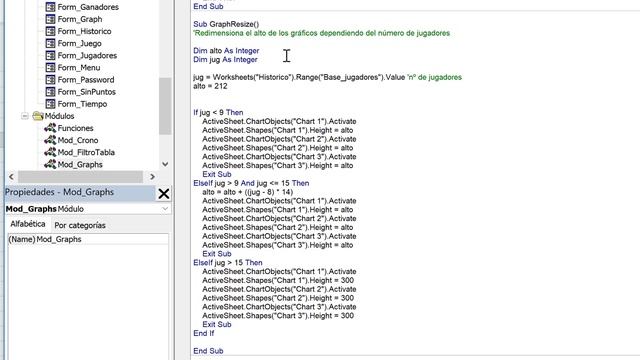The width and height of the screenshot is (640, 360).
Task: Click the Módulos folder icon
Action: (38, 116)
